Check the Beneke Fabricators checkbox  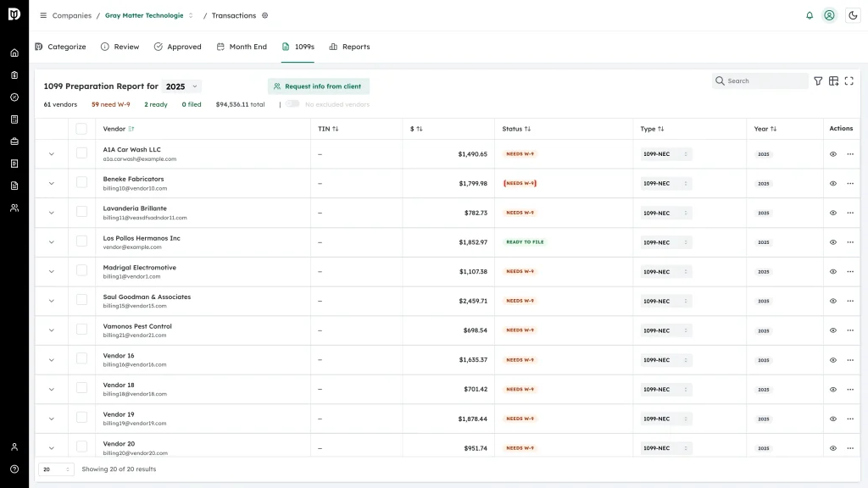pos(81,182)
